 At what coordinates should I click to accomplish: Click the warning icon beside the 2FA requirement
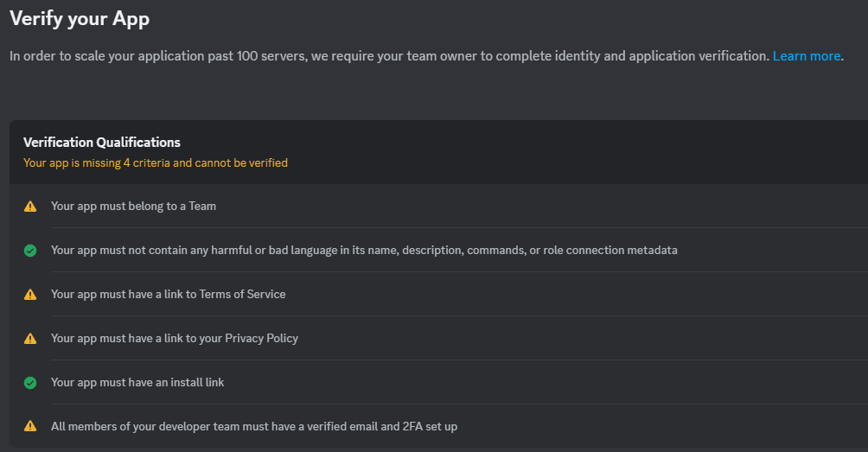coord(30,427)
